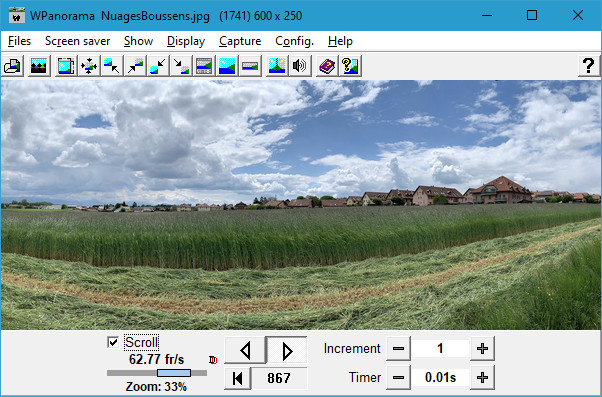Open the Display menu

tap(186, 41)
